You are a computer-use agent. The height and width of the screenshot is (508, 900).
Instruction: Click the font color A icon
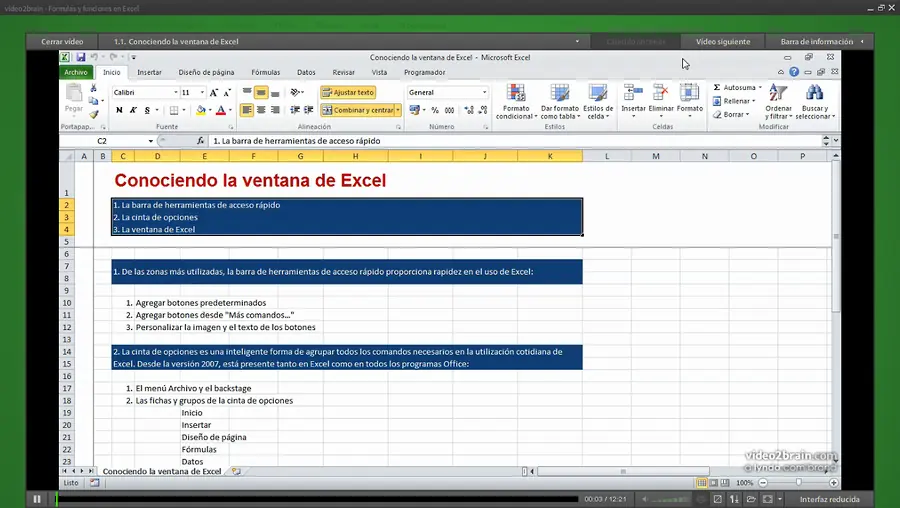click(221, 110)
